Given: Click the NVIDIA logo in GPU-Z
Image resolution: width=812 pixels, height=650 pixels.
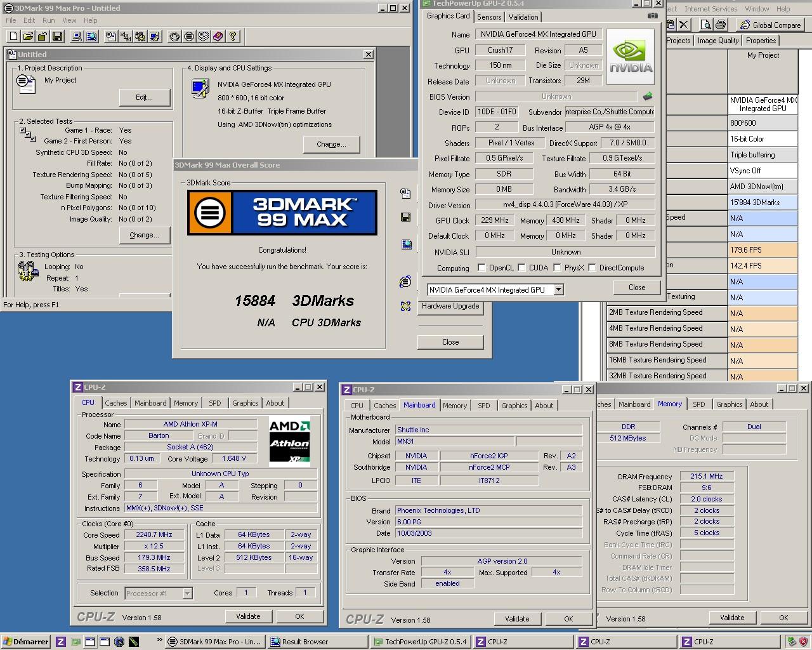Looking at the screenshot, I should (x=631, y=56).
